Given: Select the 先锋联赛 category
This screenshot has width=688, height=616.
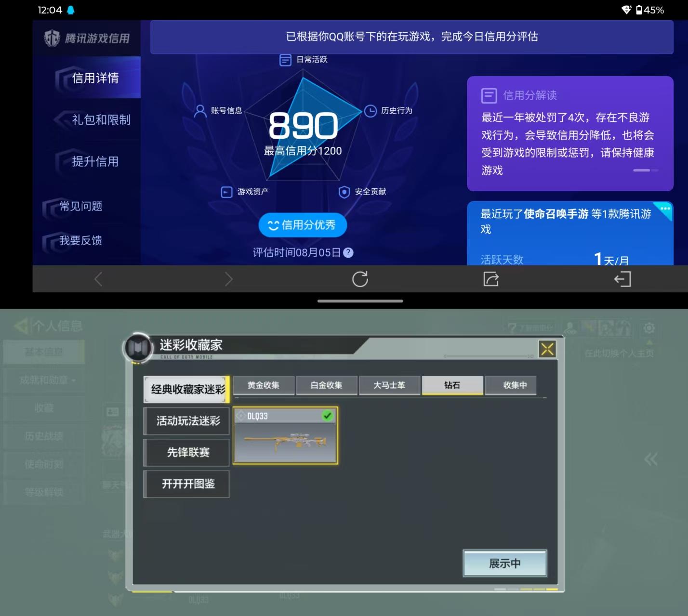Looking at the screenshot, I should [x=187, y=452].
